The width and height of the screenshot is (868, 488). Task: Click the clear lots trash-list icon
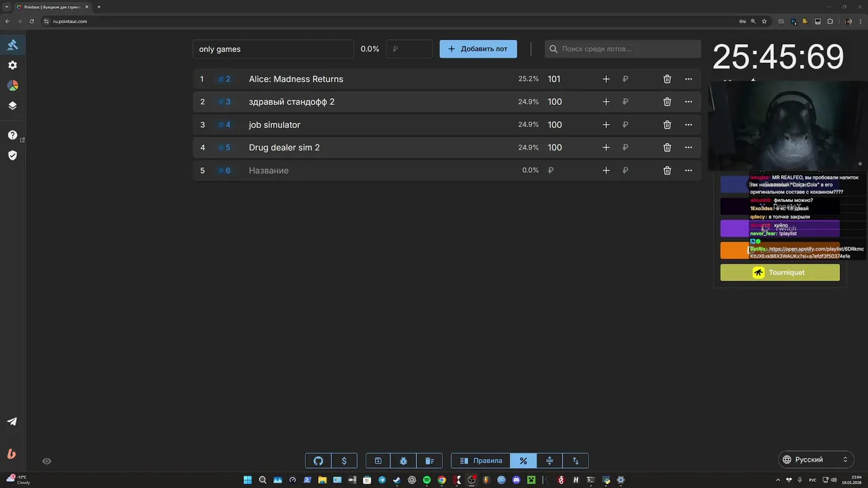(x=429, y=461)
